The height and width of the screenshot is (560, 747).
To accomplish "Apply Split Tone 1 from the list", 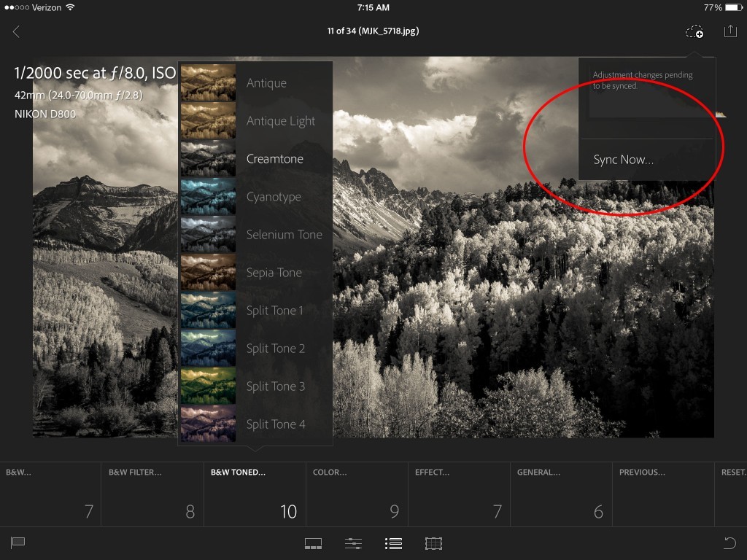I will (274, 311).
